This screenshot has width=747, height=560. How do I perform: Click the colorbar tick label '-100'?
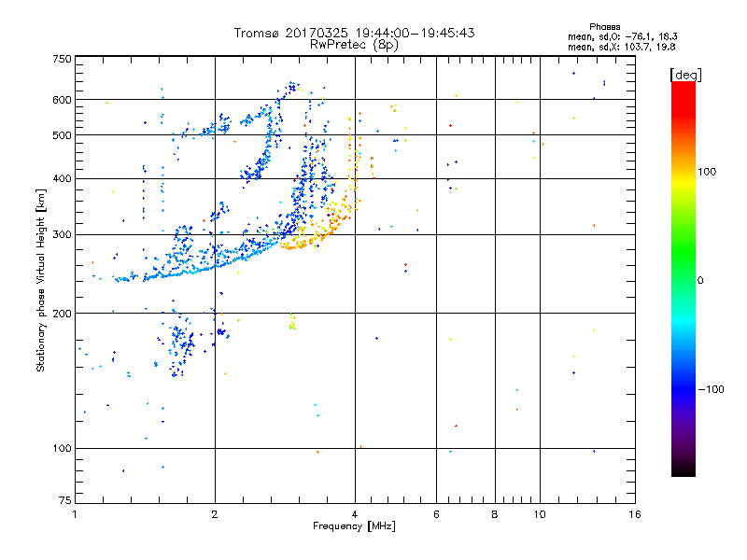(711, 389)
